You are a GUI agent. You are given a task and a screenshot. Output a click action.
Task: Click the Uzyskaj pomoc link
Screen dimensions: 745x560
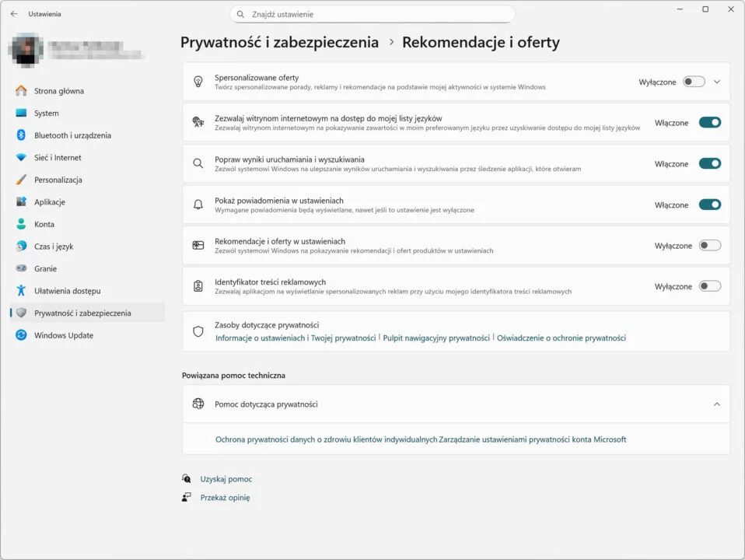point(226,479)
